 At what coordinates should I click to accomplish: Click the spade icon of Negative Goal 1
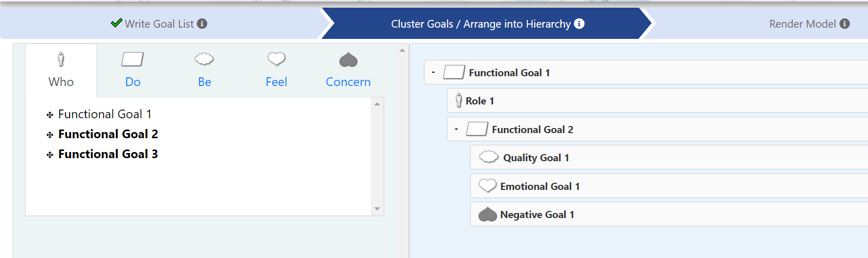click(487, 214)
